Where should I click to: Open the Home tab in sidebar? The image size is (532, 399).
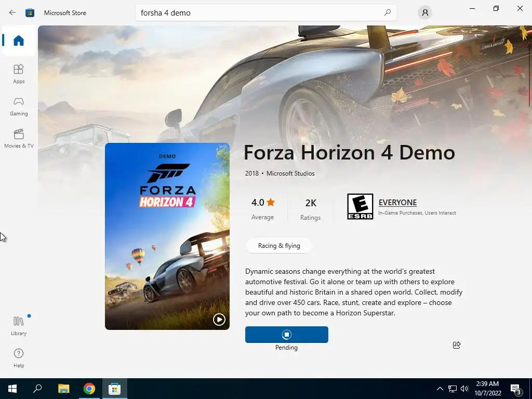coord(19,41)
